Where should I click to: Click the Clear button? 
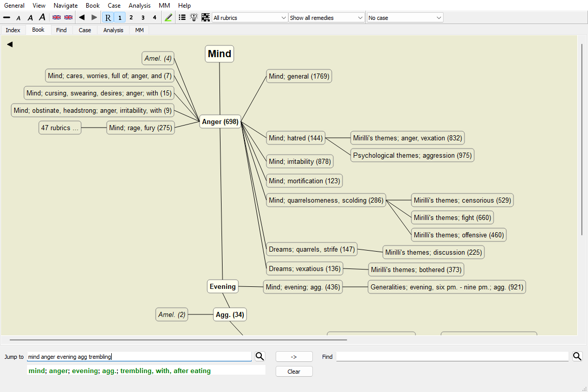(x=294, y=372)
